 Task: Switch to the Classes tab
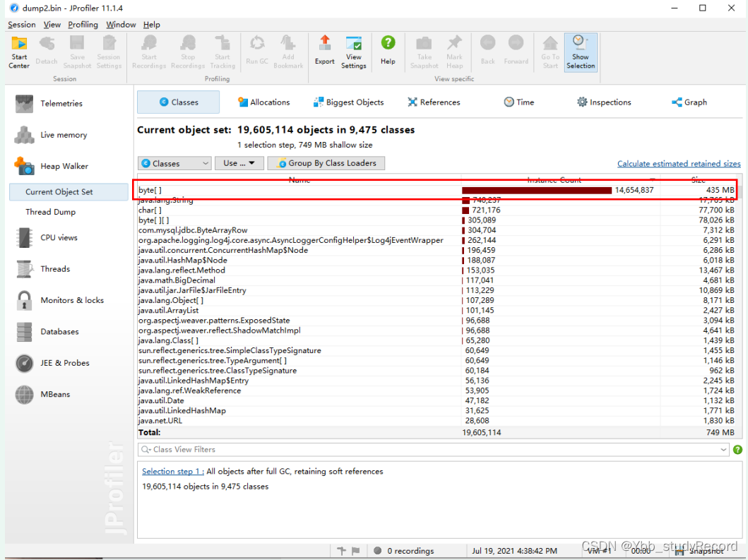[179, 102]
